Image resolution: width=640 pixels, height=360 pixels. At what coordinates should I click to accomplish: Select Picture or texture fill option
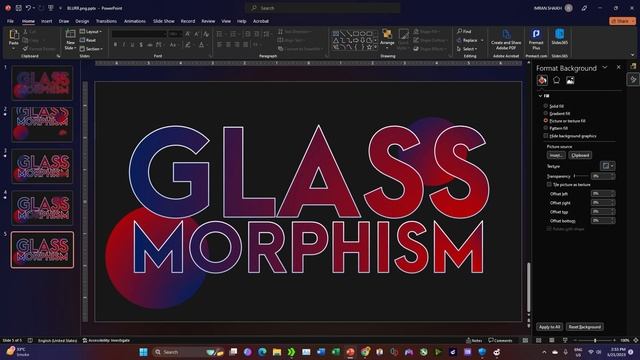click(x=546, y=120)
